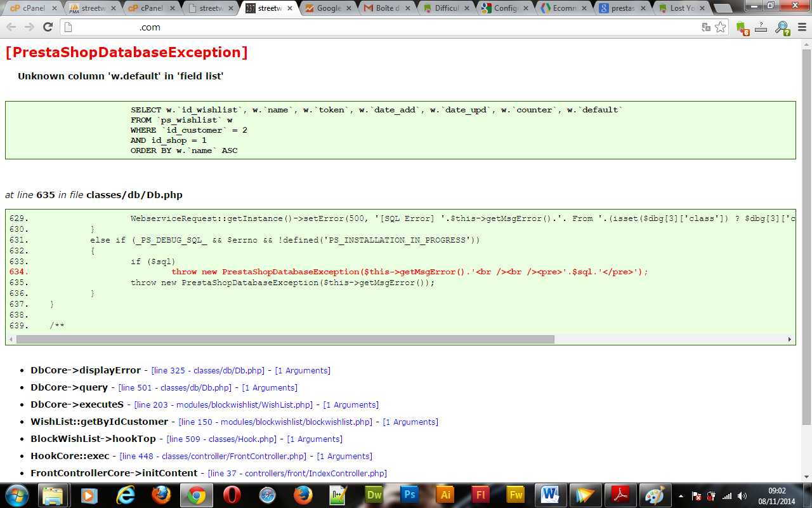Open a new browser tab
Image resolution: width=812 pixels, height=508 pixels.
click(722, 9)
